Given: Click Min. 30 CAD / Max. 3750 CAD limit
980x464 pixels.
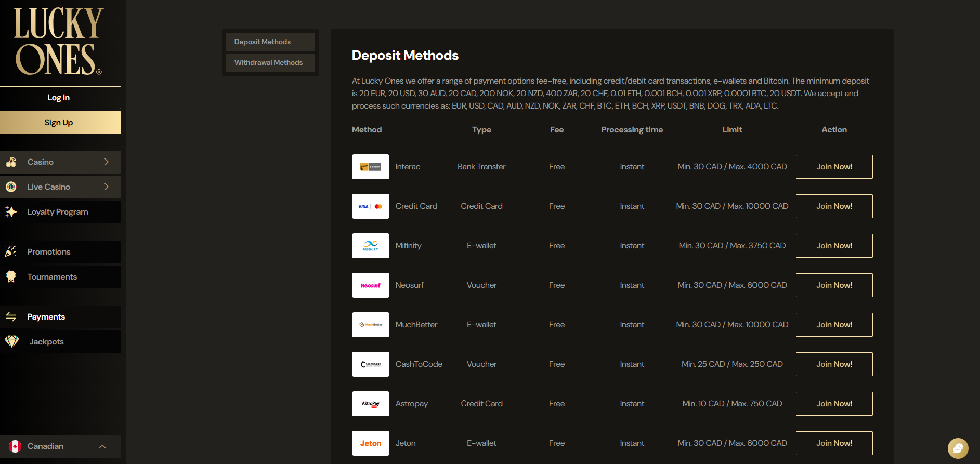Looking at the screenshot, I should click(x=732, y=246).
